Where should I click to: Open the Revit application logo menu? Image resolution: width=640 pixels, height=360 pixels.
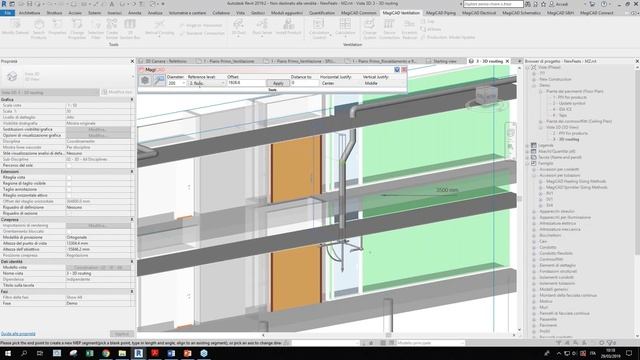pos(4,4)
